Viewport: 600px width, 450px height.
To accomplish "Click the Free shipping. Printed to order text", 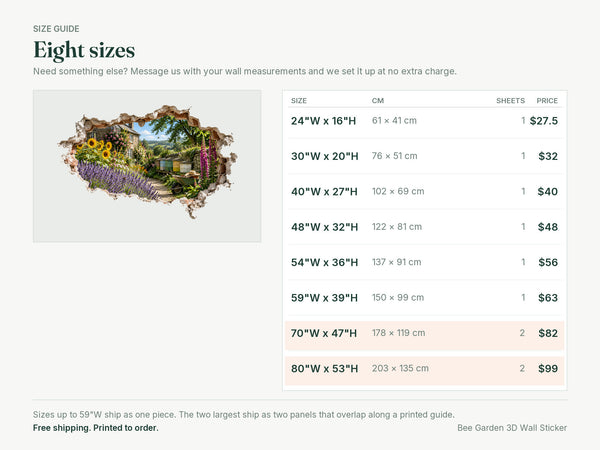I will tap(96, 428).
